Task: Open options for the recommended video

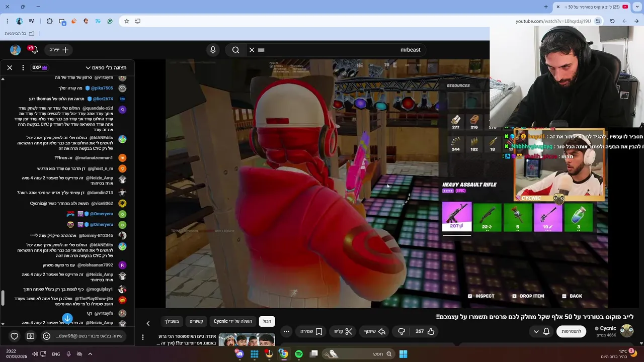Action: click(143, 337)
